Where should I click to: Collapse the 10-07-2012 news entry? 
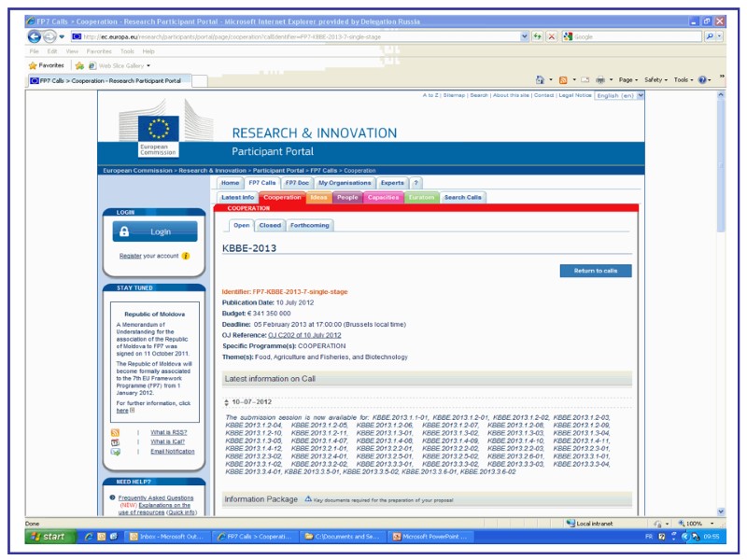(x=226, y=402)
